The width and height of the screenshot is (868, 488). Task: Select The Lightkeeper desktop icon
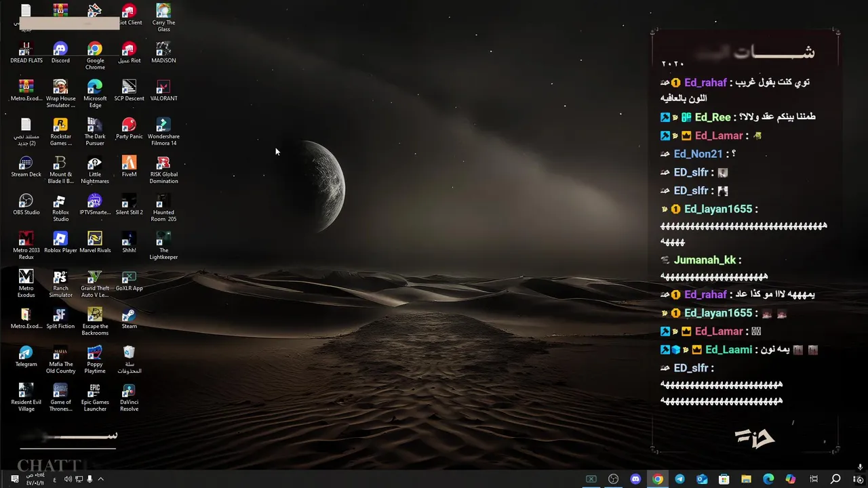[163, 245]
